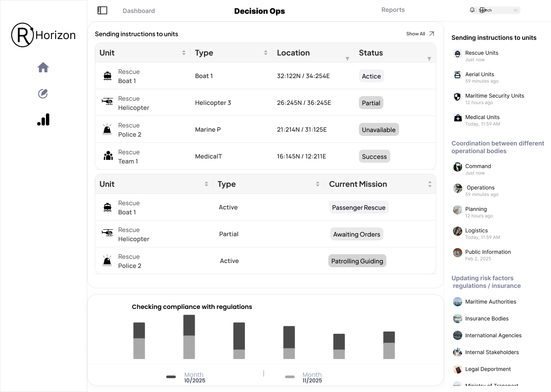Image resolution: width=551 pixels, height=392 pixels.
Task: Switch to the Reports tab
Action: point(393,10)
